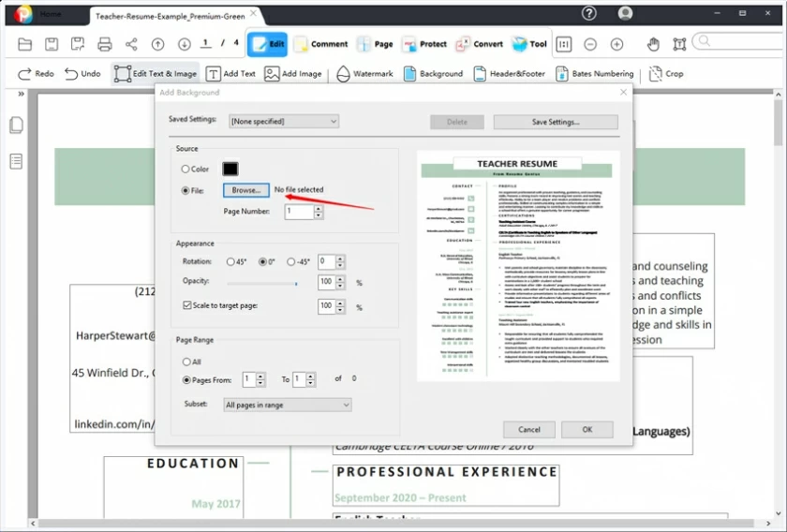Image resolution: width=787 pixels, height=532 pixels.
Task: Open the Background tool in toolbar
Action: coord(433,74)
